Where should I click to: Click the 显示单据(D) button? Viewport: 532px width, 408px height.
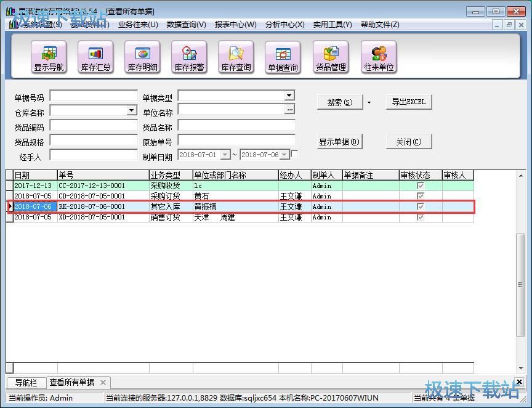[339, 142]
